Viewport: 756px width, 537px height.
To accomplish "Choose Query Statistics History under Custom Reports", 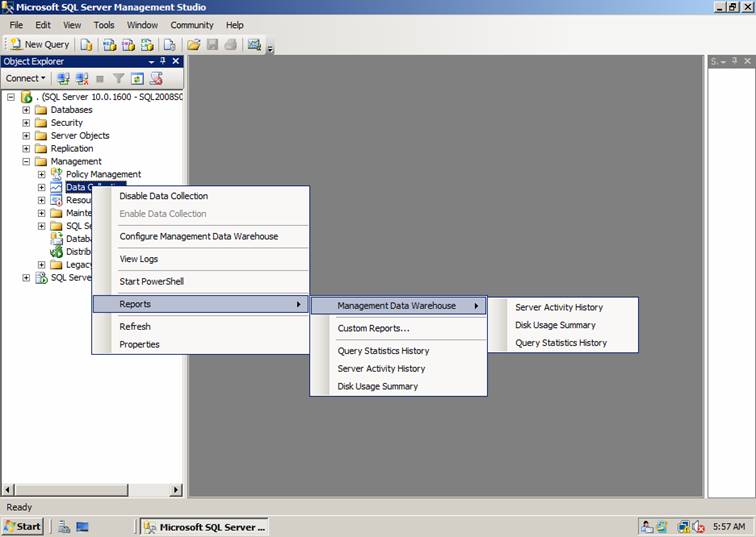I will point(398,351).
